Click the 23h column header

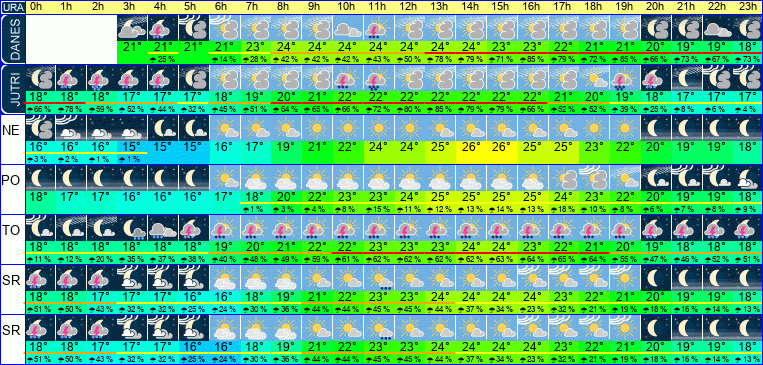(x=748, y=7)
